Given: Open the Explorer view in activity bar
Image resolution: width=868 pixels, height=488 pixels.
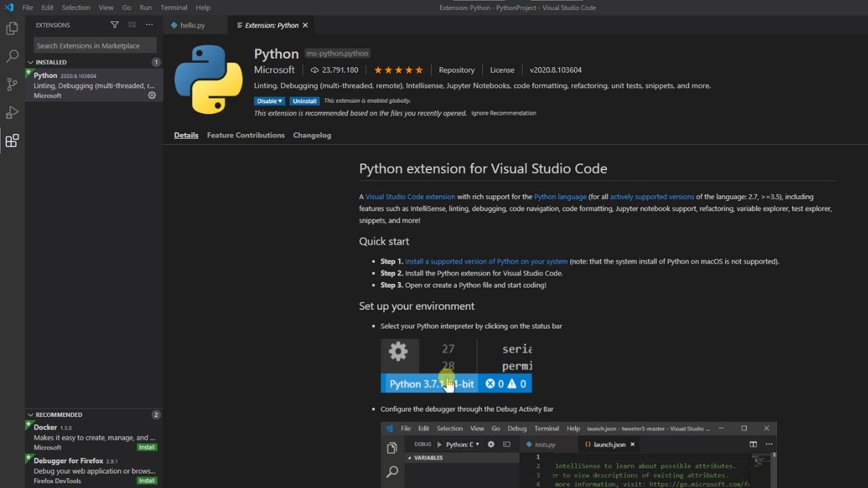Looking at the screenshot, I should tap(12, 28).
